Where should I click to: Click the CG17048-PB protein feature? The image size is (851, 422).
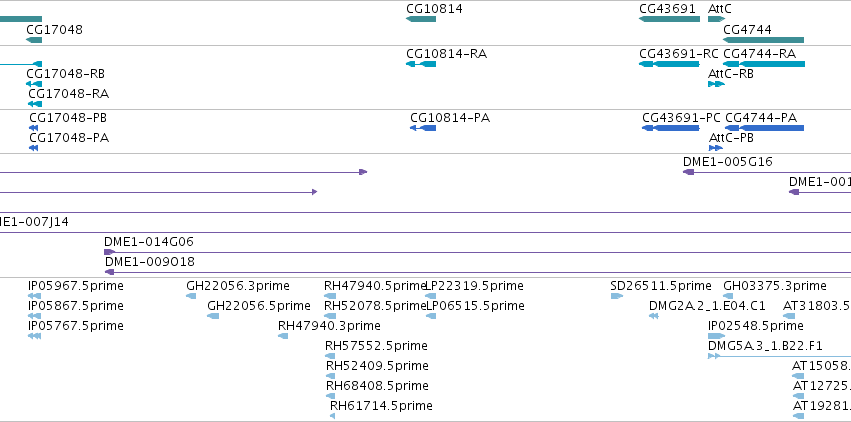coord(34,128)
